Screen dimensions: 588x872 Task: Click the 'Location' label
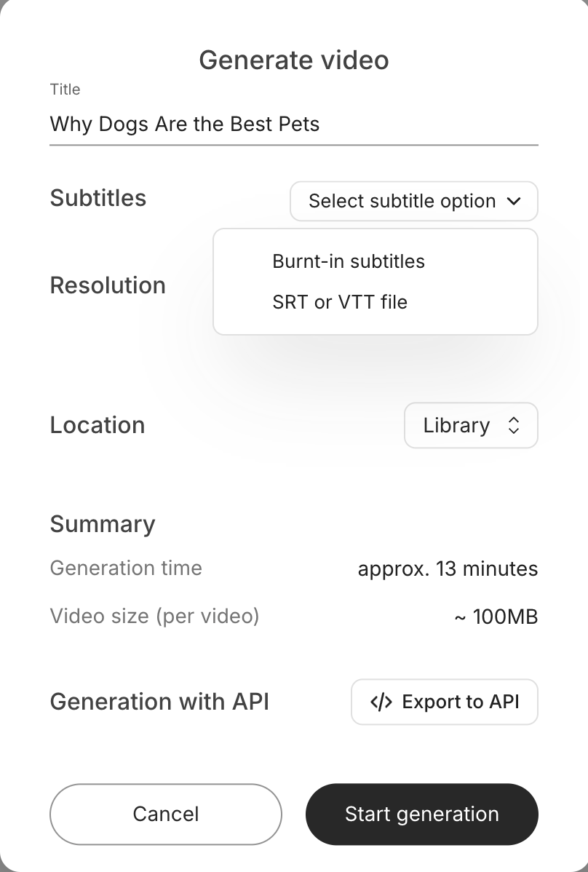click(x=98, y=425)
